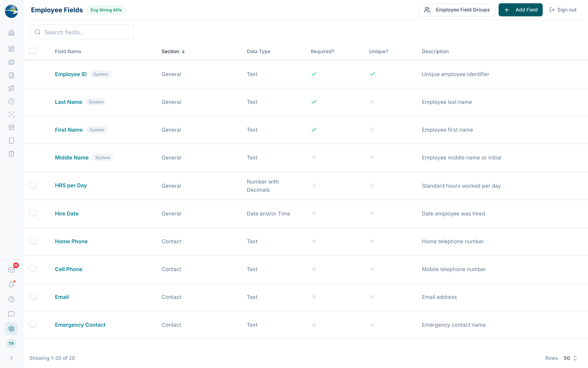
Task: Sort by the Section column header
Action: (173, 51)
